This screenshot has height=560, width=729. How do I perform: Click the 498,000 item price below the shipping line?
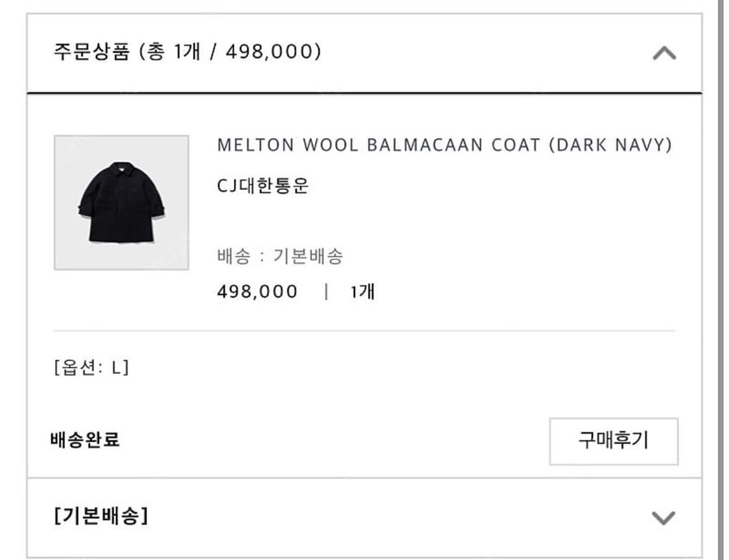257,292
